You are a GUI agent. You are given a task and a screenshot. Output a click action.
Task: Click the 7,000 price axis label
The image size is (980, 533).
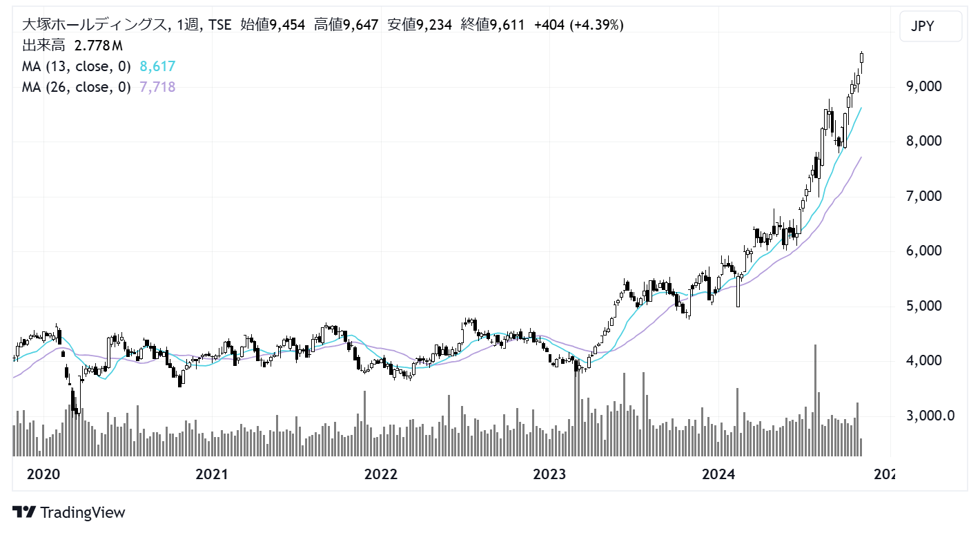pyautogui.click(x=923, y=197)
